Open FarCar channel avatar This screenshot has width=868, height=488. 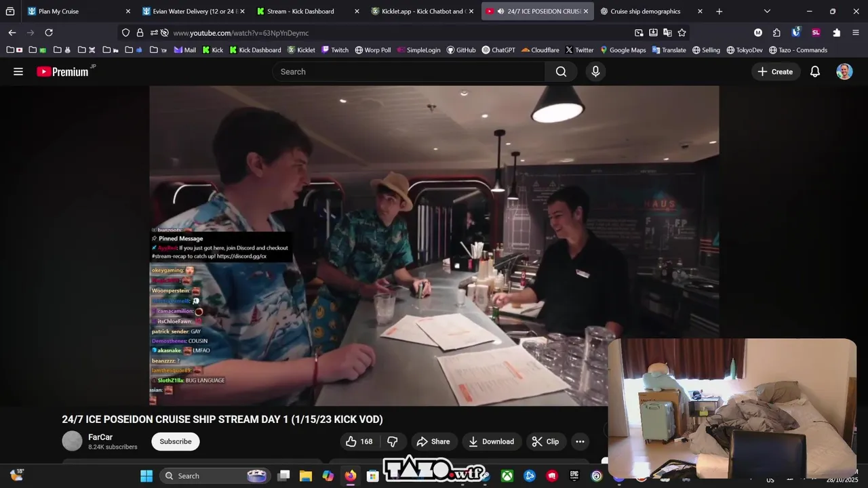pyautogui.click(x=72, y=441)
